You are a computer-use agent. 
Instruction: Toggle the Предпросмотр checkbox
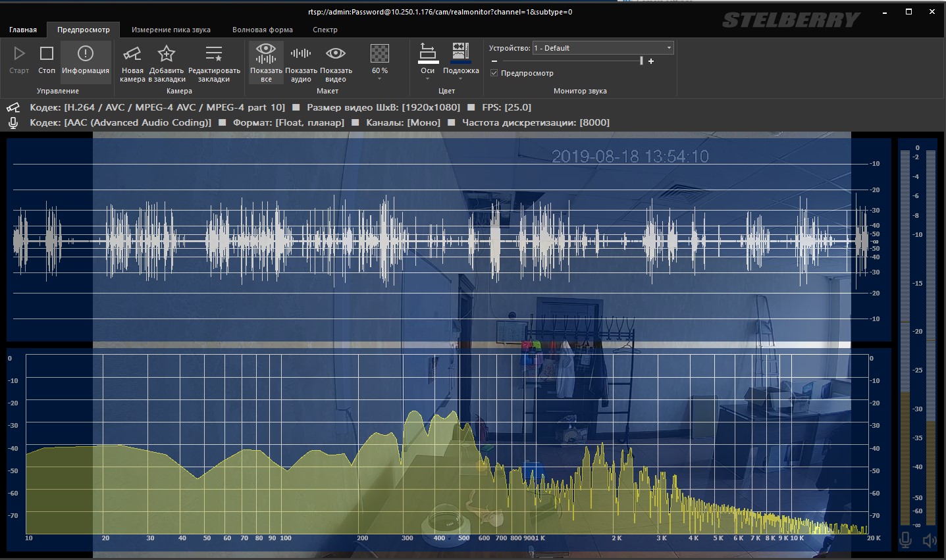pos(494,73)
